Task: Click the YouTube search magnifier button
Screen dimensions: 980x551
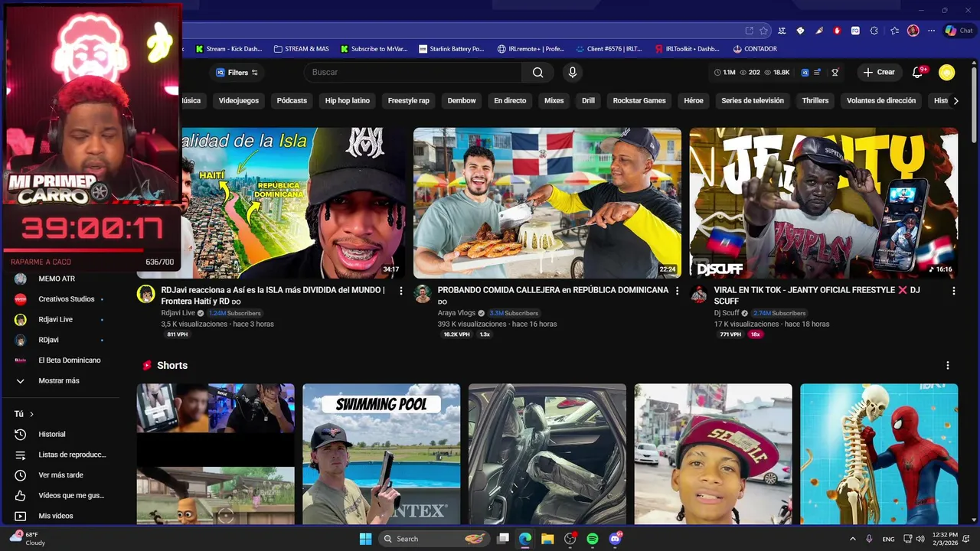Action: click(537, 72)
